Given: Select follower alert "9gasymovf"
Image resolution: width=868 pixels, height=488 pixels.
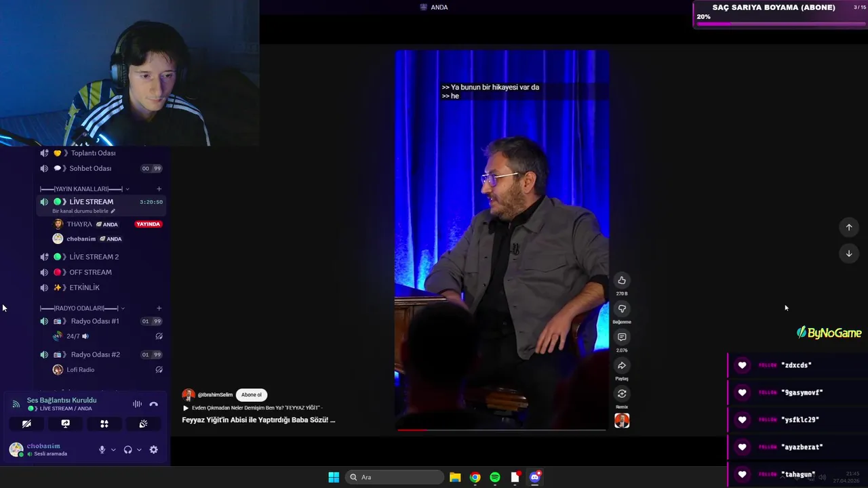Looking at the screenshot, I should (x=797, y=392).
